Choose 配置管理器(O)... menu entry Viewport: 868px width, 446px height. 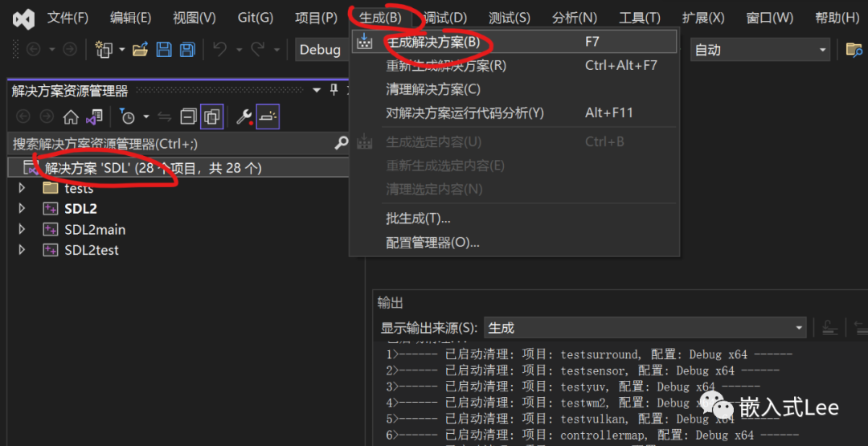point(514,243)
